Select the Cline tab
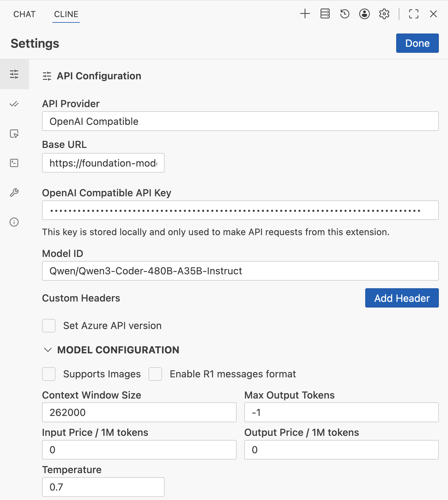Screen dimensions: 448x500 (x=66, y=14)
